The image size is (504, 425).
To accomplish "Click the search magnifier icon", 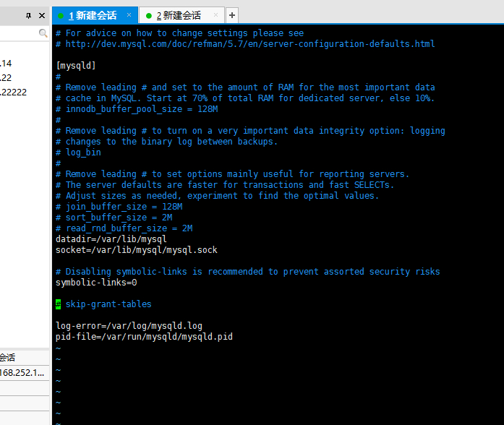I will (x=43, y=33).
